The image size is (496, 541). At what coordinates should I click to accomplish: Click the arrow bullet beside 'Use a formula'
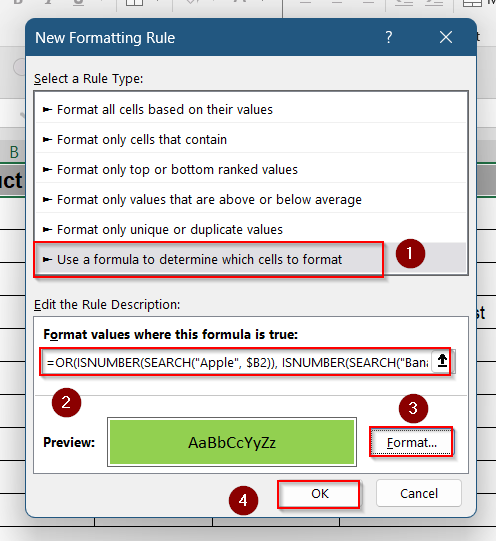47,259
